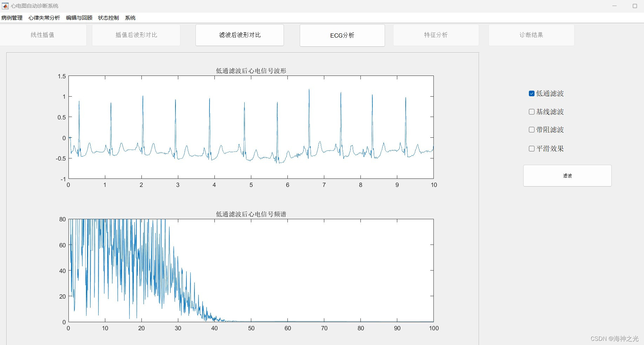Minimize the 心电图自动诊断系统 window
Screen dimensions: 644x345
tap(615, 6)
